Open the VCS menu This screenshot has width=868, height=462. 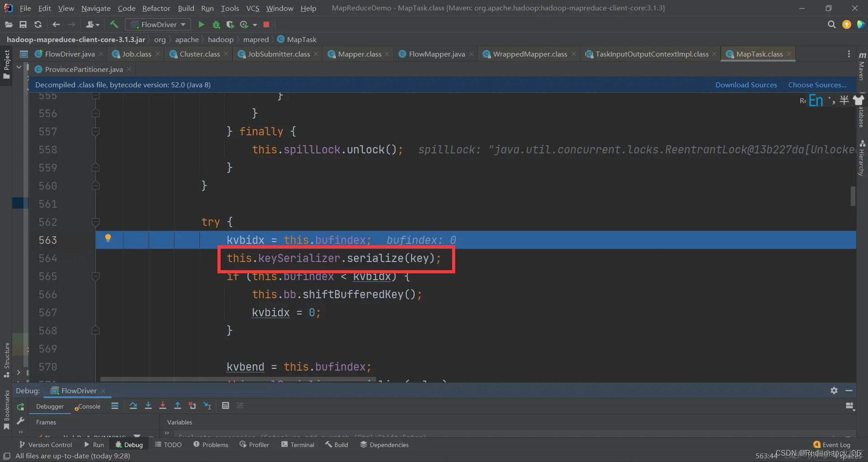[x=253, y=8]
